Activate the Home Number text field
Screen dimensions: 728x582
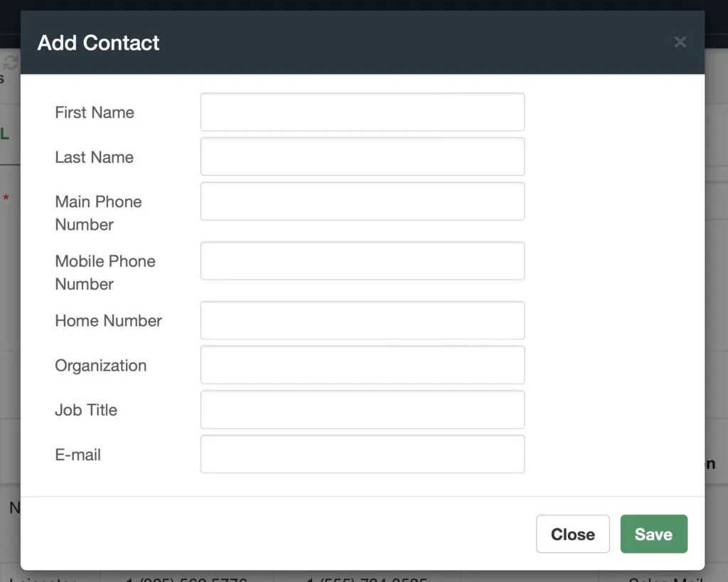[x=363, y=320]
